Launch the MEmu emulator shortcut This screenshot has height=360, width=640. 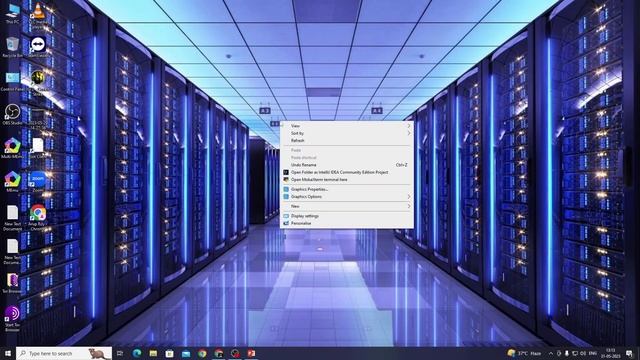click(13, 182)
